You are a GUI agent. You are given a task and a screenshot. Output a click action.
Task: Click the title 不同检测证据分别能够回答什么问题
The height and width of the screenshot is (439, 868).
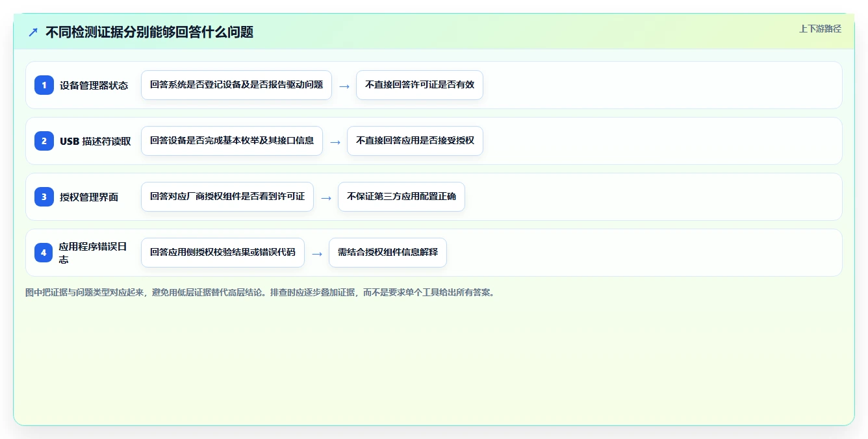click(x=149, y=32)
